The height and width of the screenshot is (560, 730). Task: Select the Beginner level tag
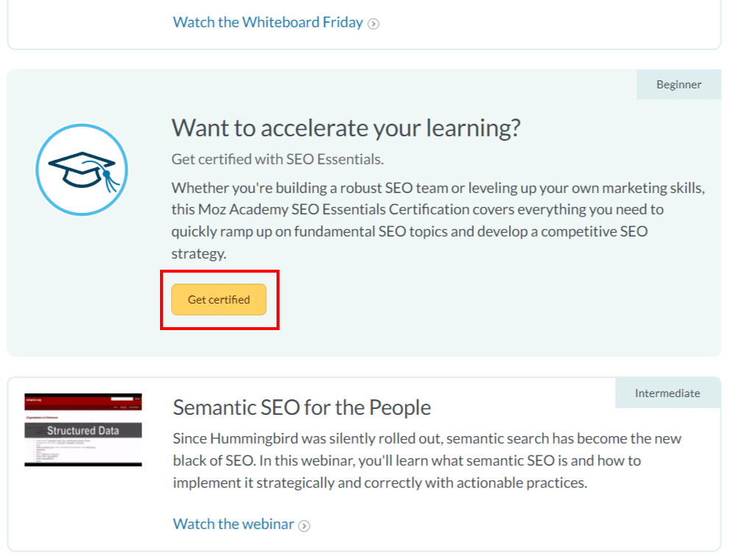(678, 84)
